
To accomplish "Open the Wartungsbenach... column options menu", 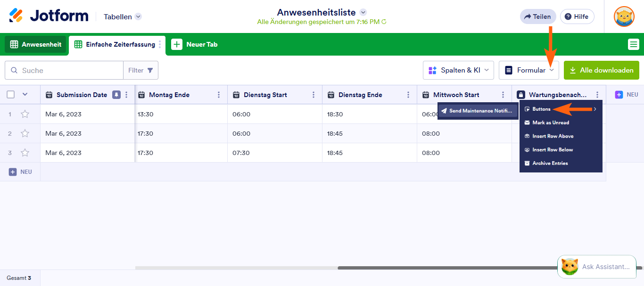I will pyautogui.click(x=598, y=95).
